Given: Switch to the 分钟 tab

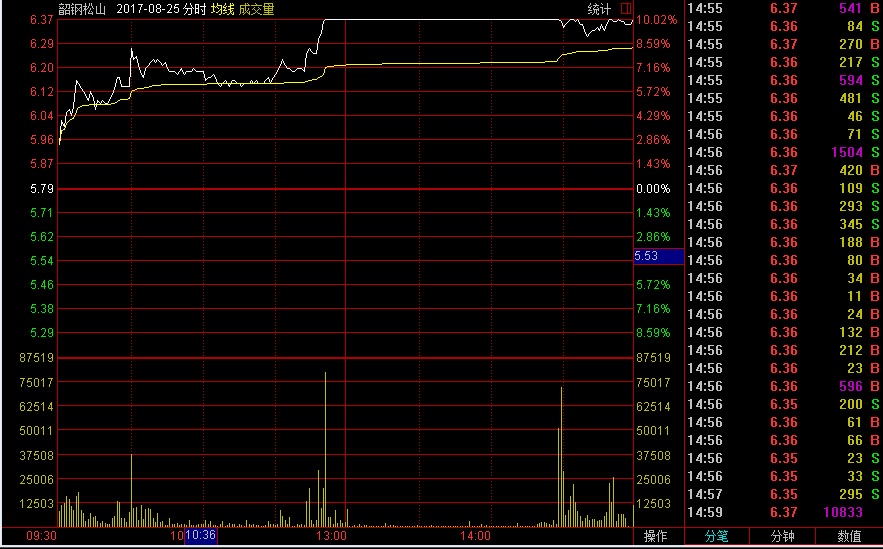Looking at the screenshot, I should 783,536.
